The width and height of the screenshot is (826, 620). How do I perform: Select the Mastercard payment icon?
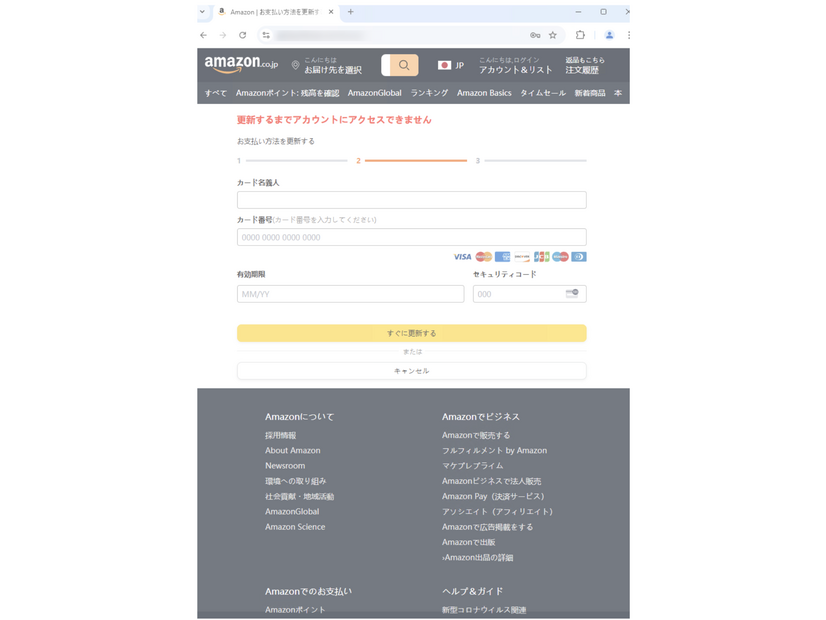482,256
